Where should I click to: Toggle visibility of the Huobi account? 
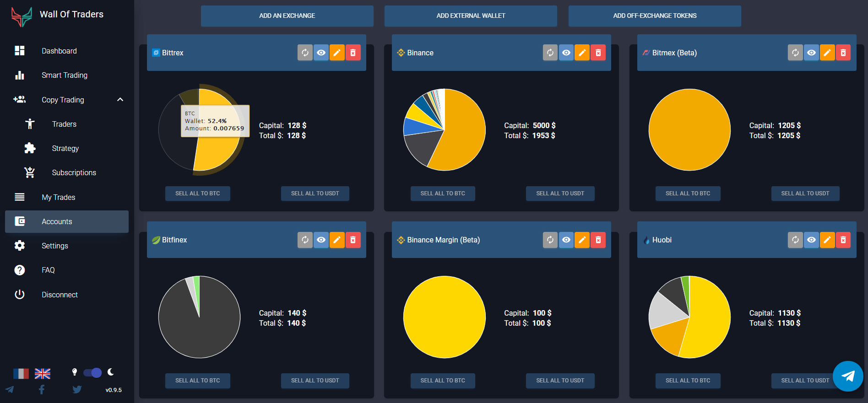[x=811, y=240]
